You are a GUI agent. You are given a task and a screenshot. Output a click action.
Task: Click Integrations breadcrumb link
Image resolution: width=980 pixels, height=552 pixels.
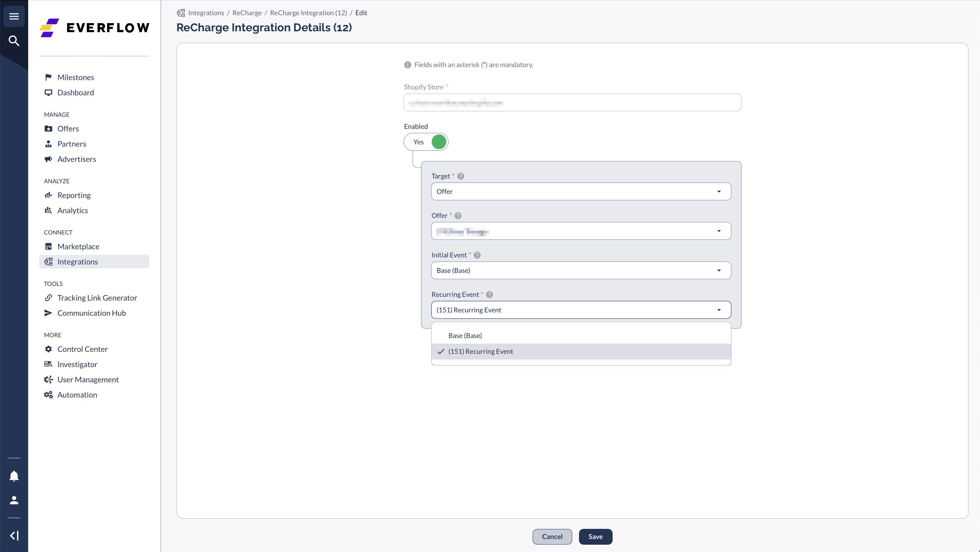pyautogui.click(x=206, y=13)
